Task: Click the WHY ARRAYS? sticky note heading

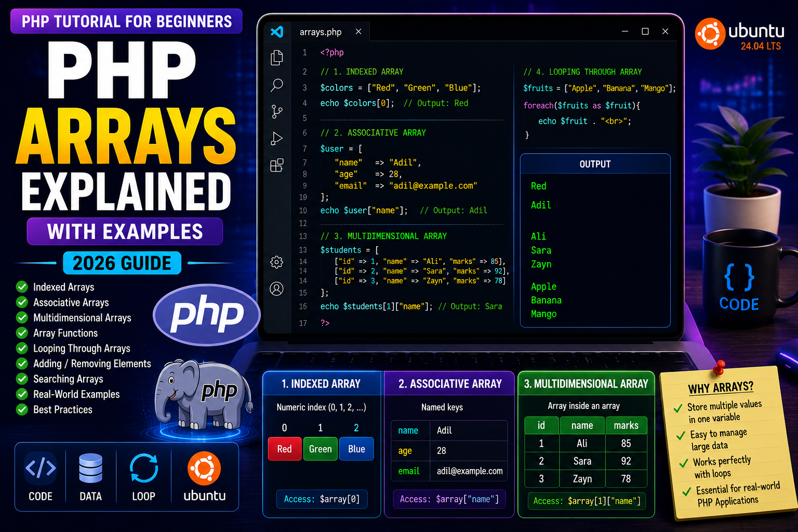Action: point(721,388)
